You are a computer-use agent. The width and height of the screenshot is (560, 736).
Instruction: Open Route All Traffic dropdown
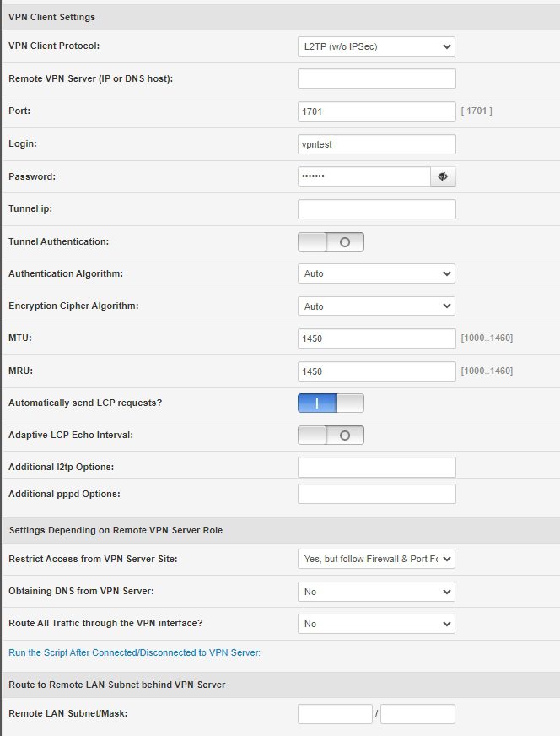(x=376, y=624)
